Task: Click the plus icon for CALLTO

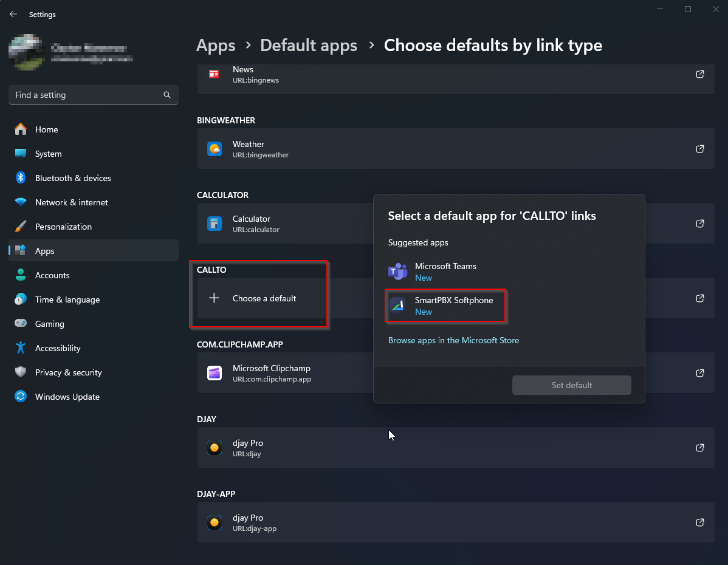Action: (x=214, y=298)
